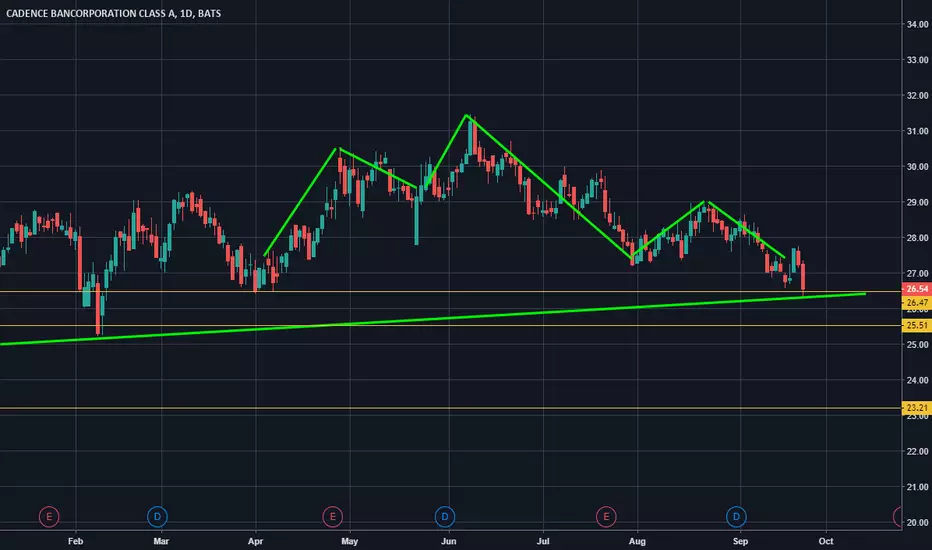Select the yellow 25.51 price label

click(x=917, y=325)
